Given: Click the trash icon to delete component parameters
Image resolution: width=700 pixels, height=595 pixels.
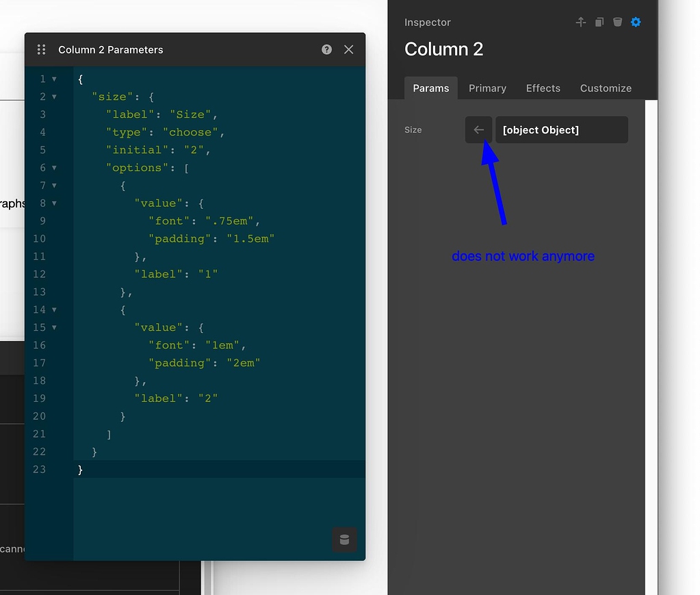Looking at the screenshot, I should pyautogui.click(x=617, y=22).
